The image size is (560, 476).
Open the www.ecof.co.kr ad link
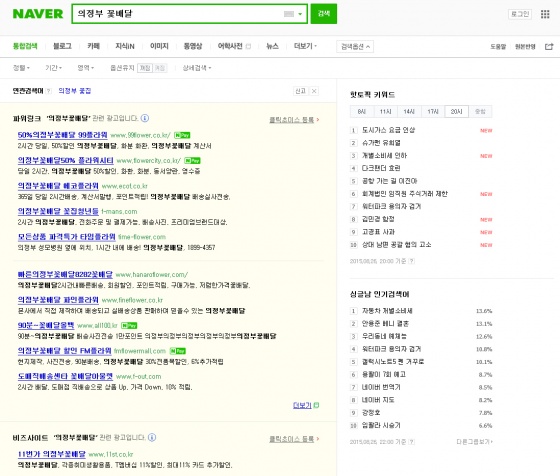125,186
